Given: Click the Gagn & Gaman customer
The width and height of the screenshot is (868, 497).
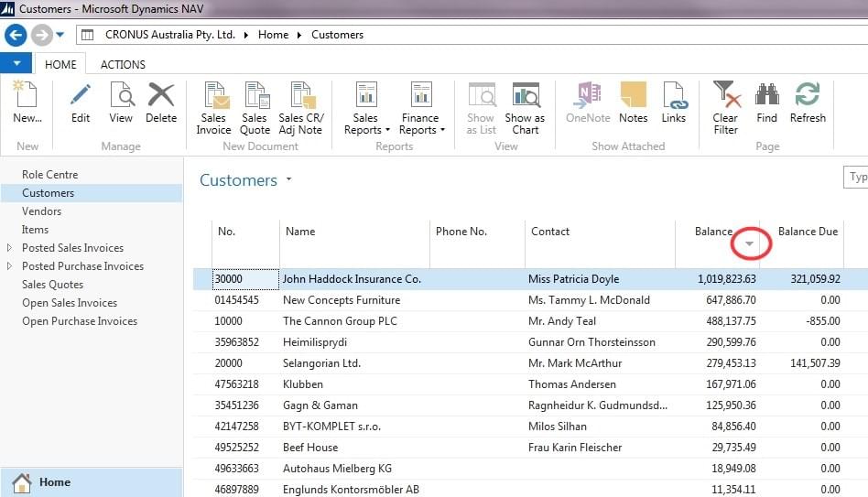Looking at the screenshot, I should pos(320,405).
